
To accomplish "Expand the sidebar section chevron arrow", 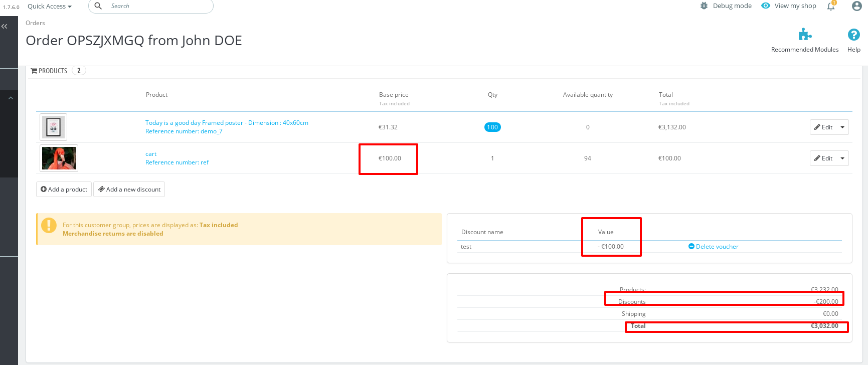I will [11, 98].
